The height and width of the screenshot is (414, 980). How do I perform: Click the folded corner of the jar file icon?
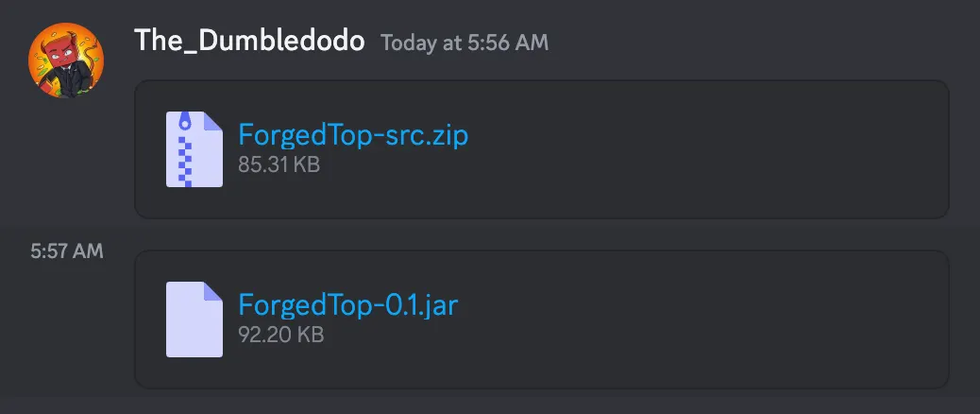(213, 291)
